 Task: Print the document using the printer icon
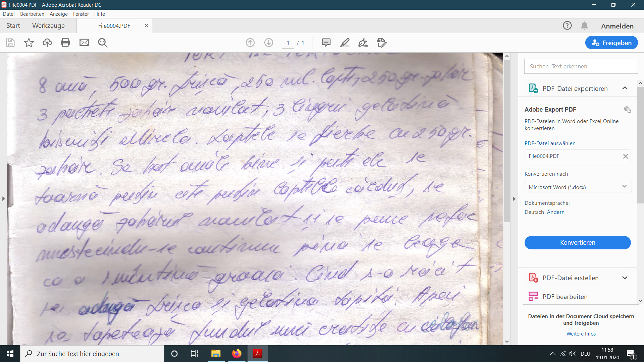65,43
